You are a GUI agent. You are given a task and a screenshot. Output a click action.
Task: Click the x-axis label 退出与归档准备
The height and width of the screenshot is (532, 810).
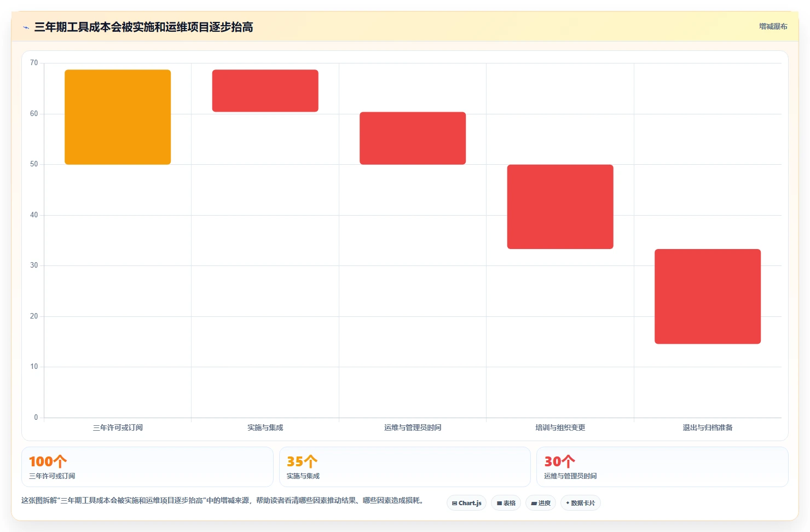708,427
